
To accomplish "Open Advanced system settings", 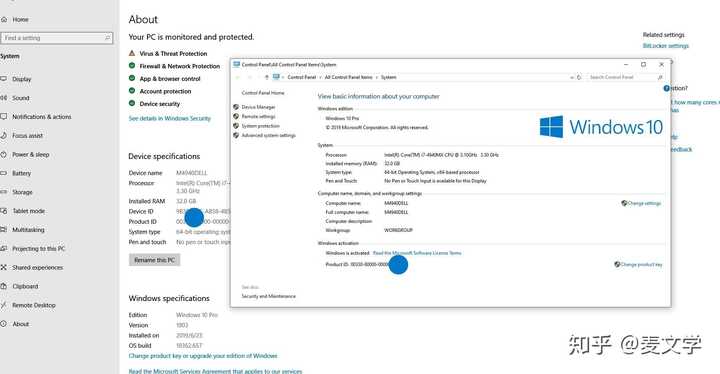I will pyautogui.click(x=269, y=136).
